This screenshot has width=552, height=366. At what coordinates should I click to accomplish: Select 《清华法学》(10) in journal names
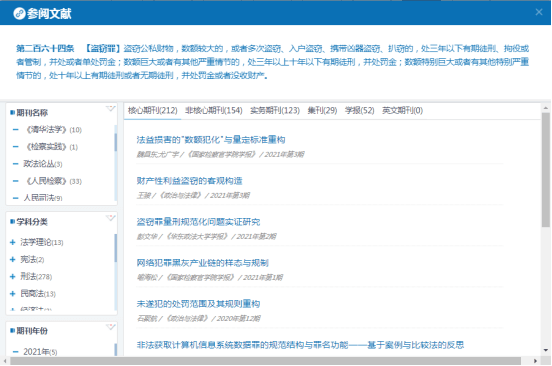[x=54, y=130]
